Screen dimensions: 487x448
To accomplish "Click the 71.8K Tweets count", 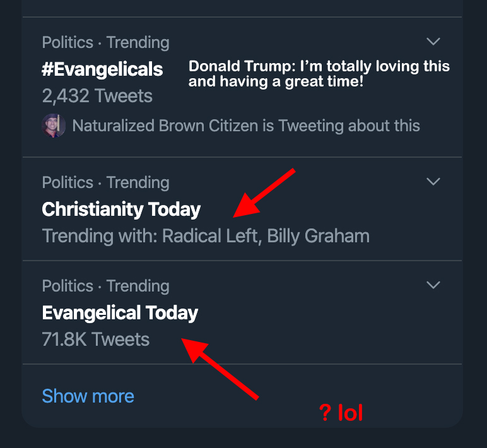I will tap(96, 339).
